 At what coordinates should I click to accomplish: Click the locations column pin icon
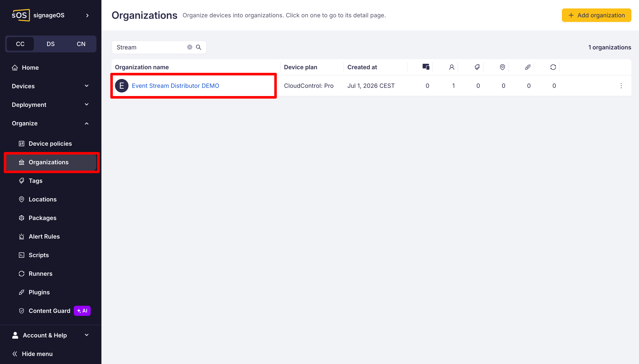tap(502, 67)
